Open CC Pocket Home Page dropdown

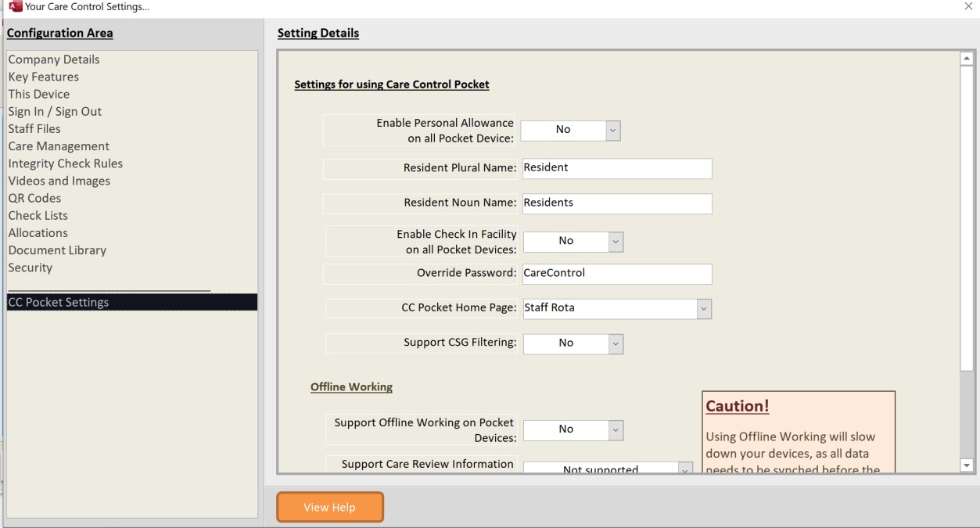704,308
